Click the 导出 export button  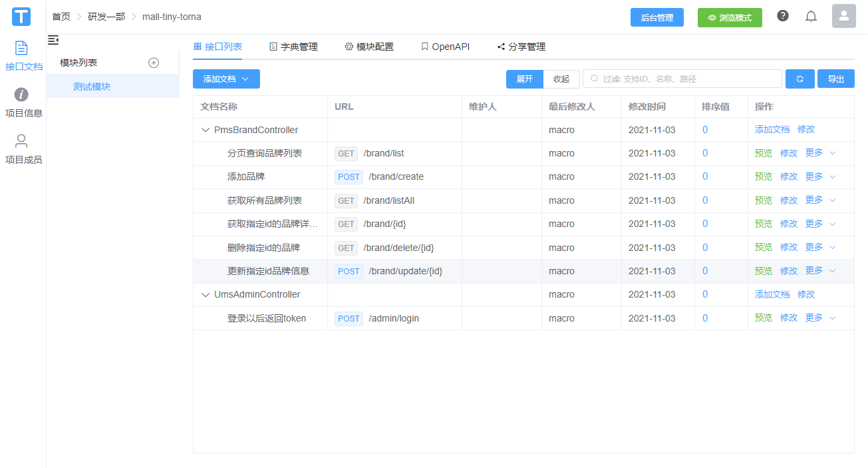point(836,79)
